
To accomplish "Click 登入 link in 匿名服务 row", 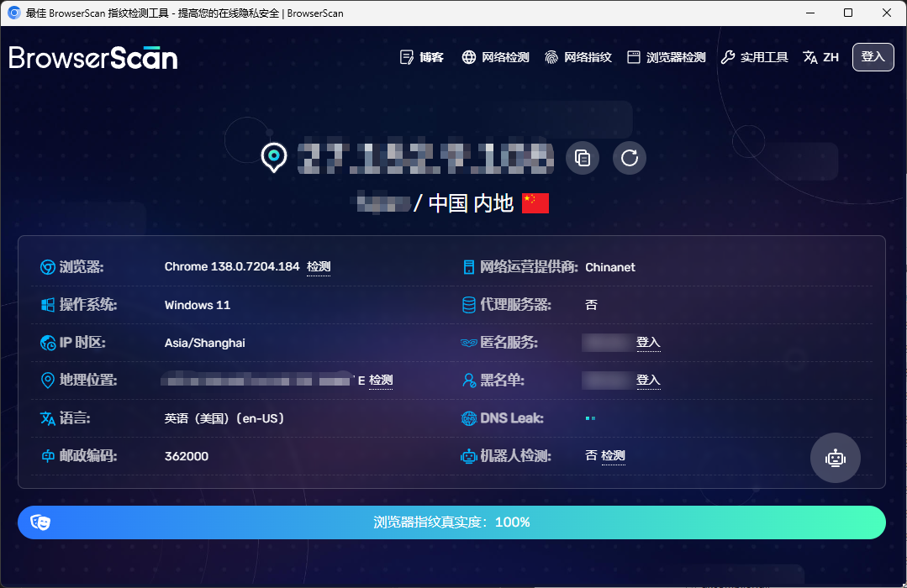I will [x=648, y=343].
